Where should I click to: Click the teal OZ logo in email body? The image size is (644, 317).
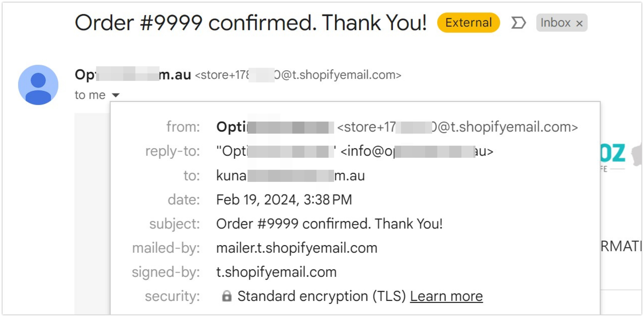point(613,153)
